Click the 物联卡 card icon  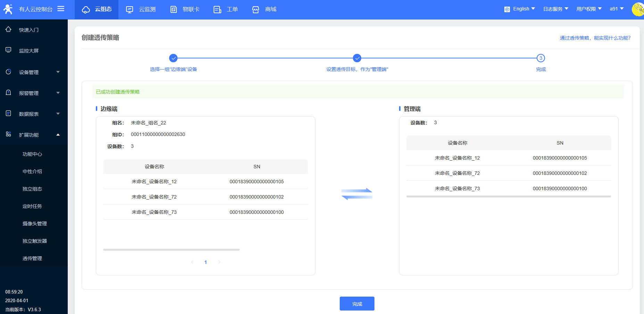pyautogui.click(x=174, y=9)
